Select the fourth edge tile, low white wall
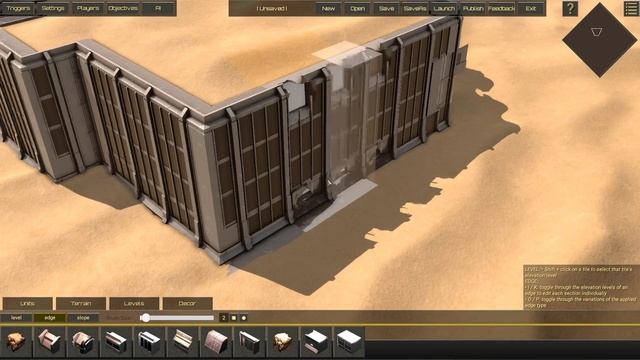Screen dimensions: 640x360 click(x=116, y=342)
